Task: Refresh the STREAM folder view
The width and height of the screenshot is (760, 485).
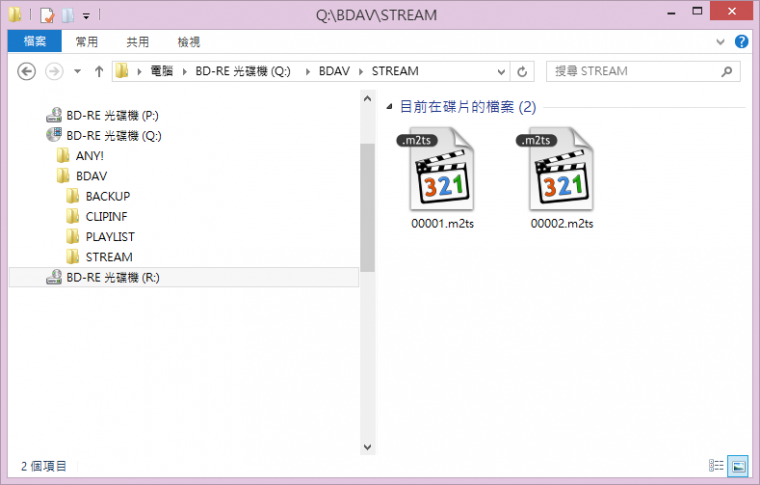Action: coord(522,72)
